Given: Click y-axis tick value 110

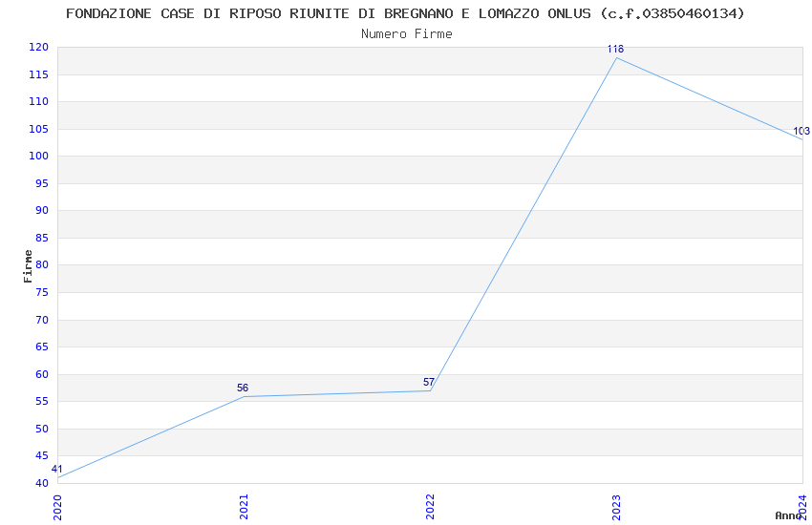Looking at the screenshot, I should [38, 101].
